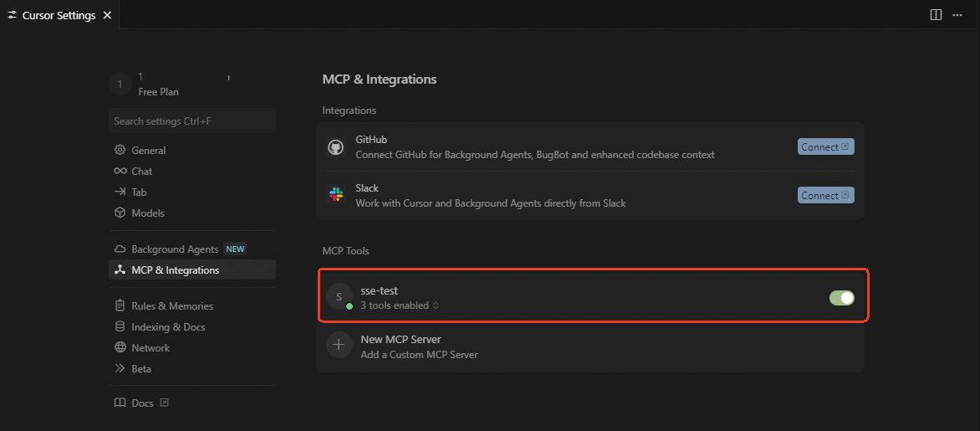The width and height of the screenshot is (980, 431).
Task: Add a New MCP Server
Action: (x=590, y=346)
